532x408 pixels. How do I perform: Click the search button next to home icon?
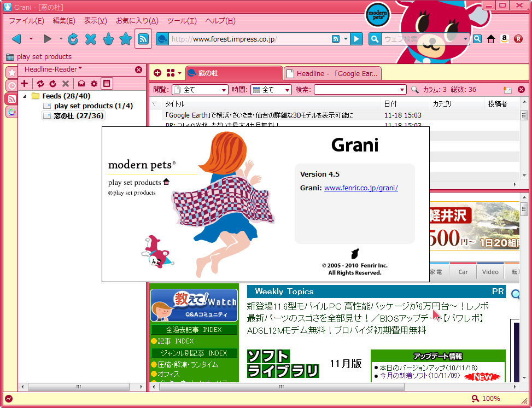[477, 39]
